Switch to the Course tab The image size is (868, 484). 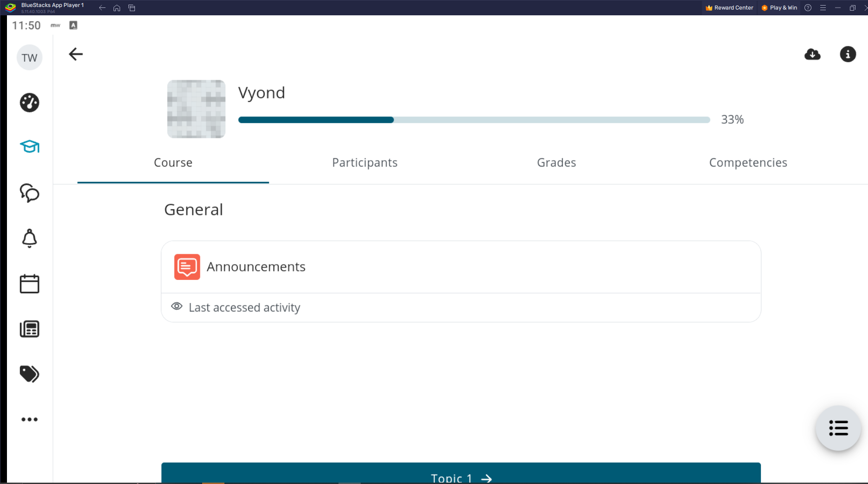tap(173, 163)
